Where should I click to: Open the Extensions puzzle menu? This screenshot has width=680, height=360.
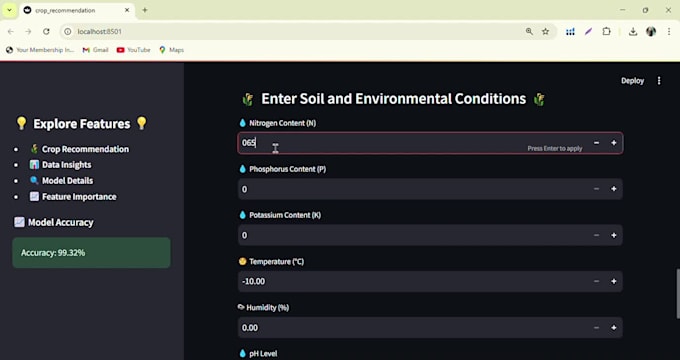point(606,32)
